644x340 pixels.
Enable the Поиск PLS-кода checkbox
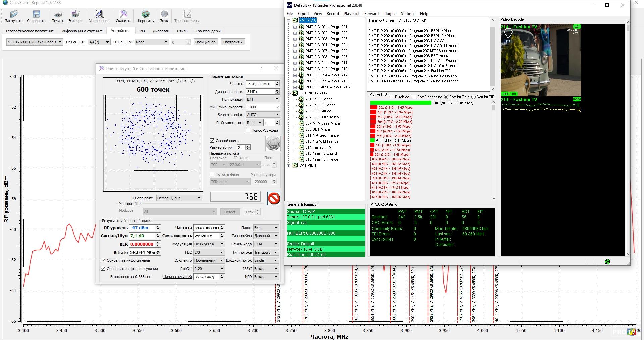click(x=248, y=130)
